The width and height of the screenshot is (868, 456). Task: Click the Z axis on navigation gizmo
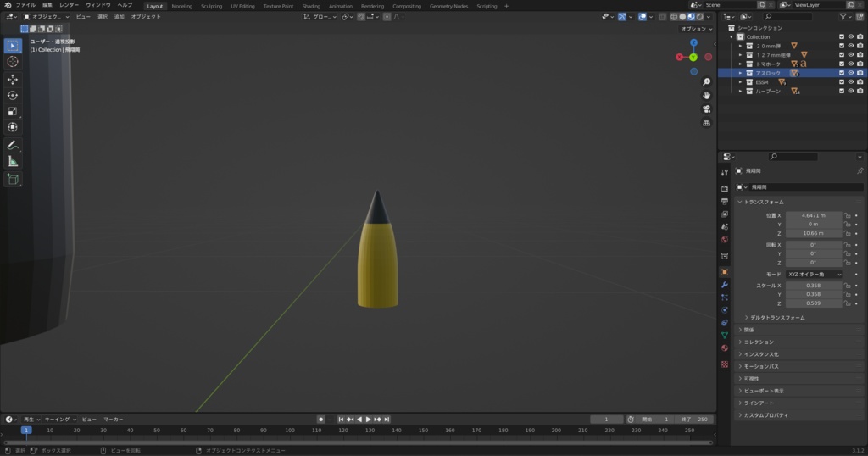[693, 42]
